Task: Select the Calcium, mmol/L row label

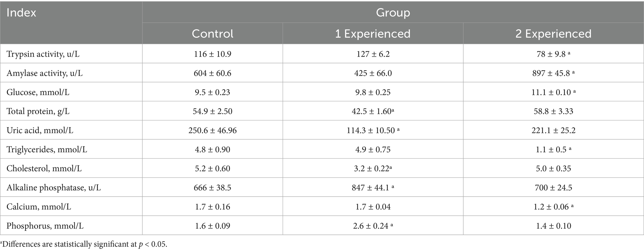Action: (39, 207)
